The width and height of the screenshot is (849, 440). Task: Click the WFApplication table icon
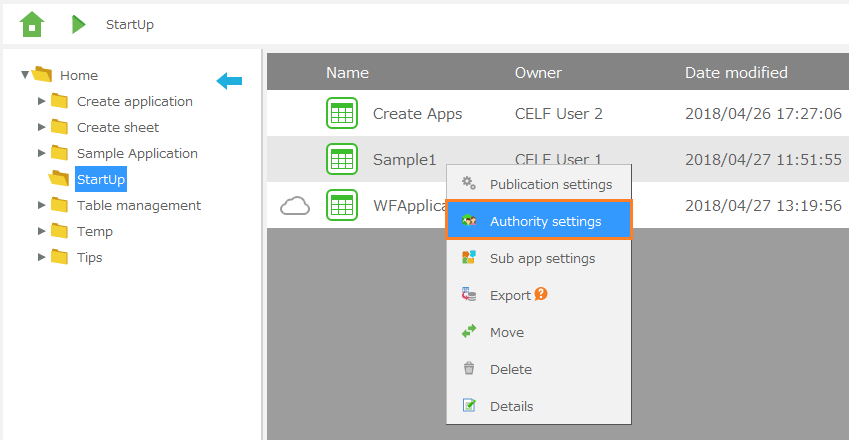tap(342, 206)
